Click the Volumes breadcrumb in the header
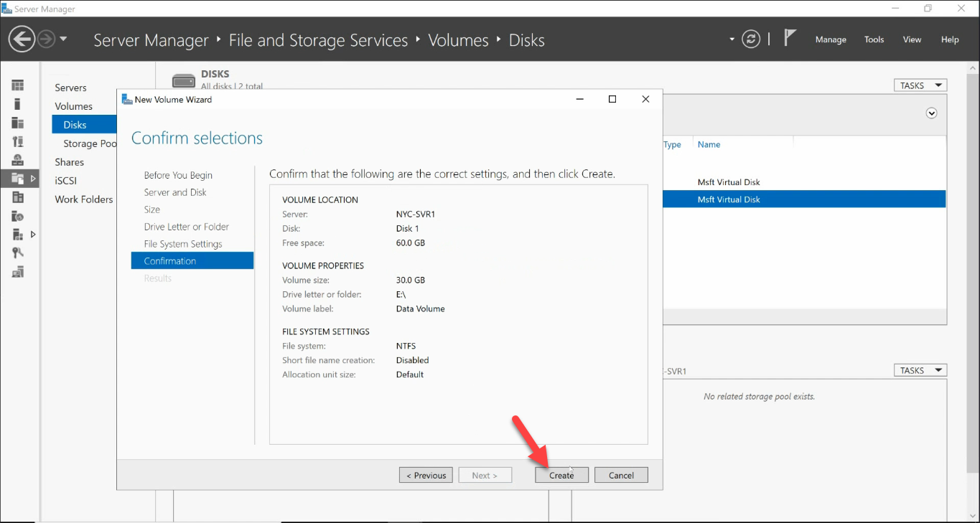Image resolution: width=980 pixels, height=523 pixels. [x=458, y=40]
